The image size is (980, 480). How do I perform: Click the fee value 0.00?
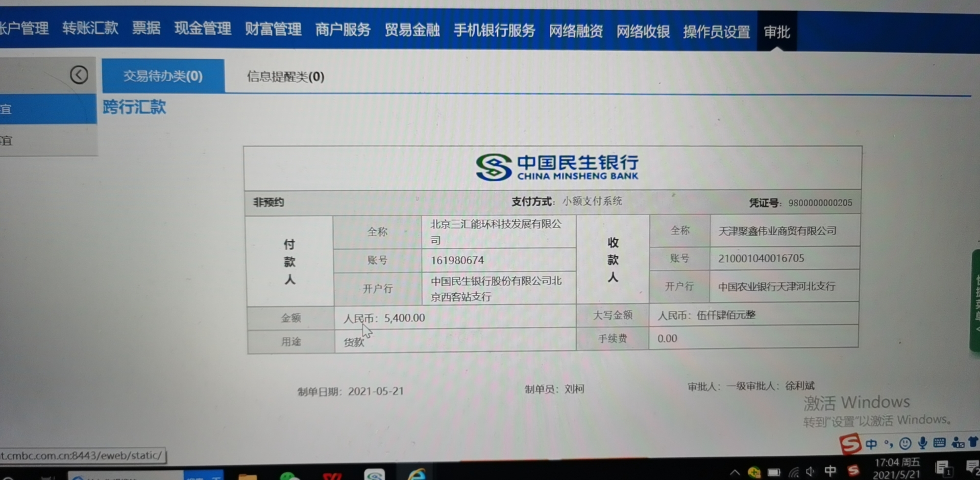tap(667, 339)
